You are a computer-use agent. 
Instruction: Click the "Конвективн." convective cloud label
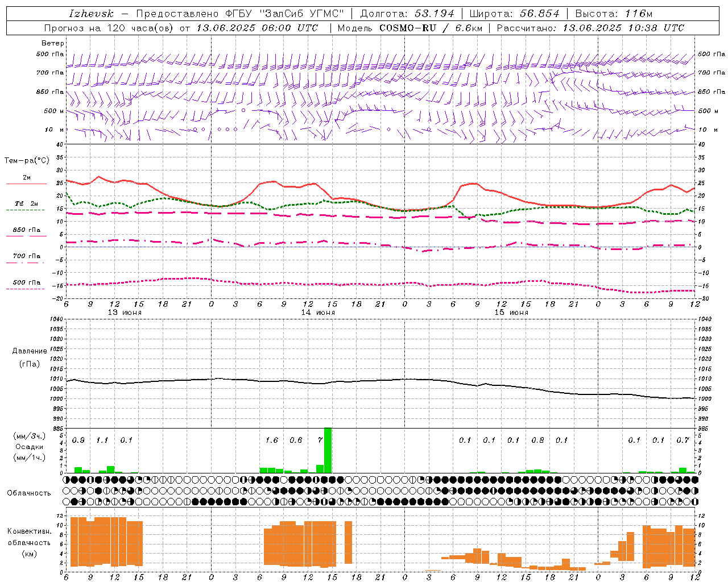(x=29, y=531)
